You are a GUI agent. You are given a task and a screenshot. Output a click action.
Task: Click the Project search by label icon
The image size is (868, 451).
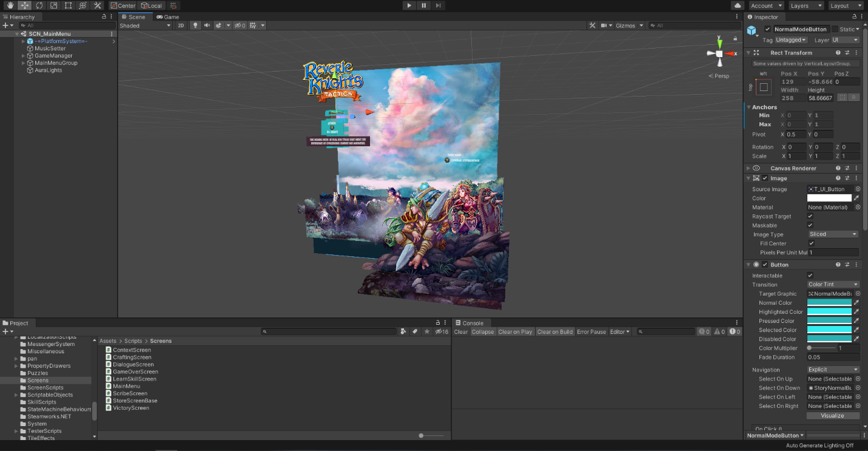415,331
